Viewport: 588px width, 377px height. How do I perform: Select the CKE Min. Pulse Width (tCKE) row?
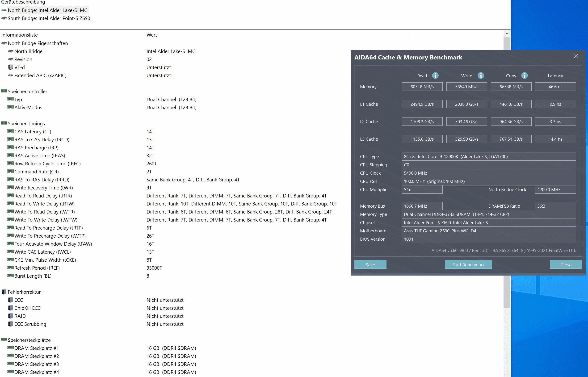[x=45, y=260]
